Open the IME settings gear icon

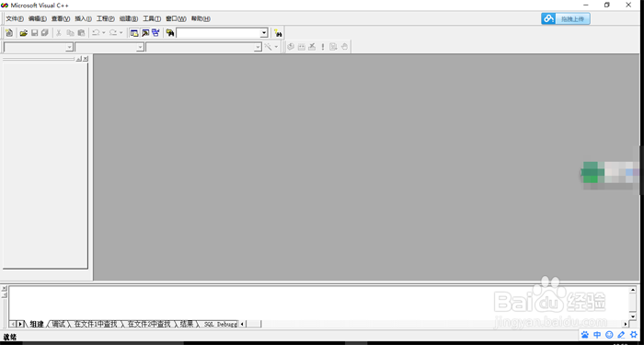pos(634,335)
